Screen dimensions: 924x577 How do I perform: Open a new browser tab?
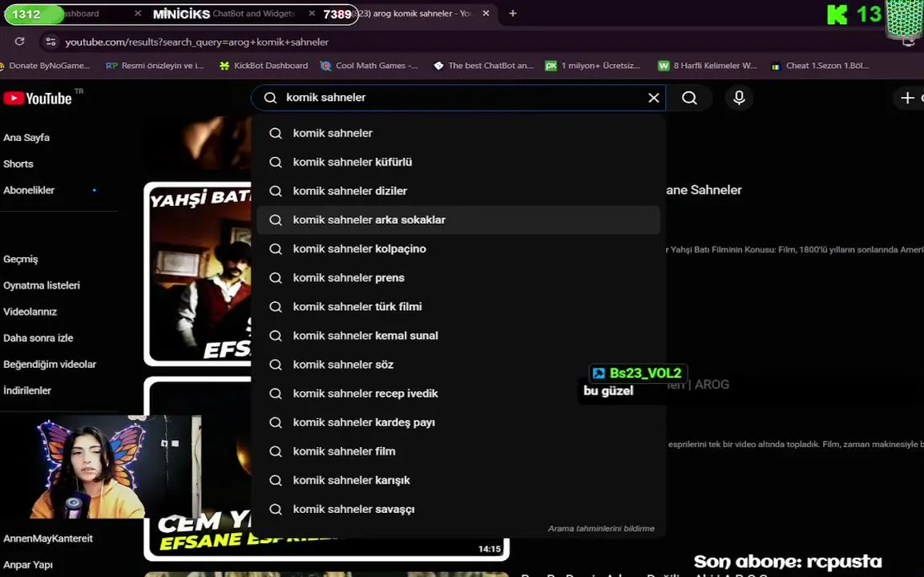point(513,13)
